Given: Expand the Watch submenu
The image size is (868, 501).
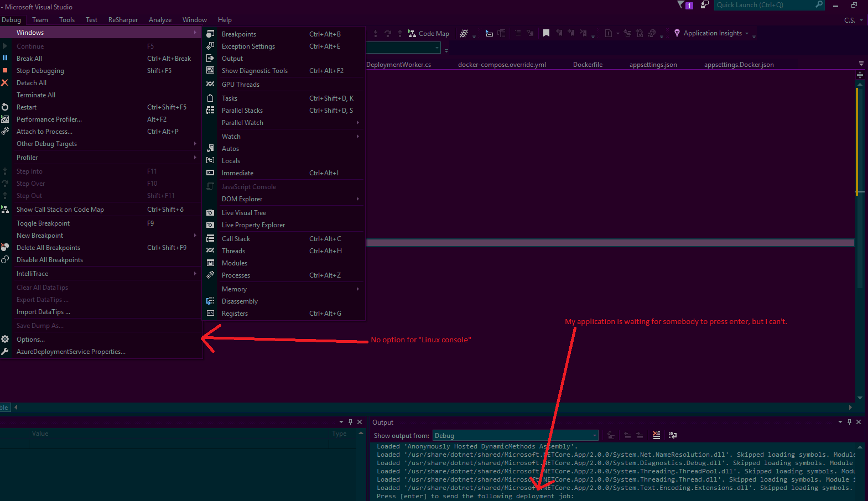Looking at the screenshot, I should coord(284,136).
